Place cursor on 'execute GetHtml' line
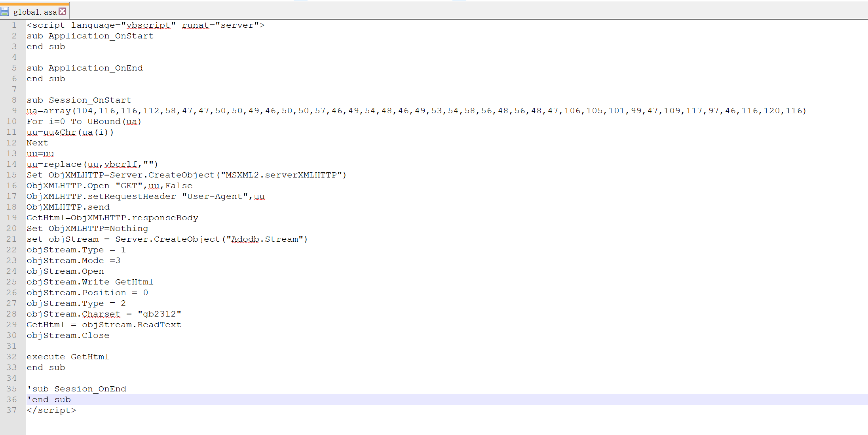 tap(68, 357)
